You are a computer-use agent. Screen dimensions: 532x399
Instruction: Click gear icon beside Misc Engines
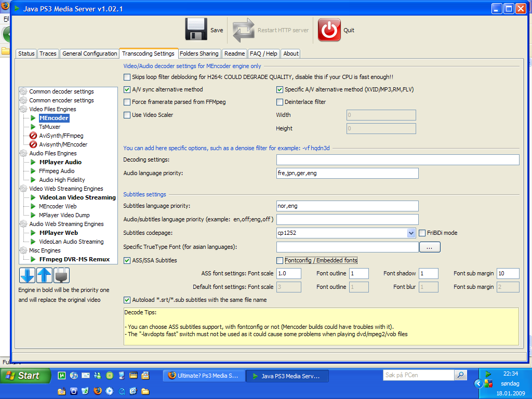(x=23, y=250)
